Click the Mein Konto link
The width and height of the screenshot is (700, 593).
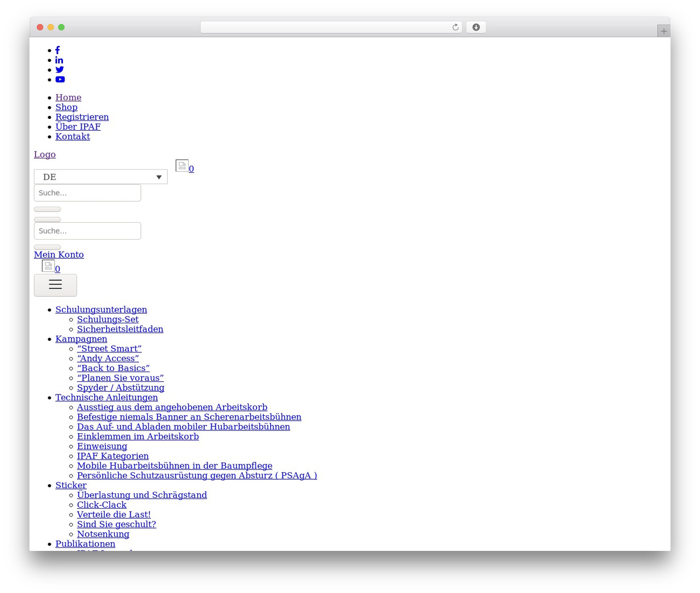click(x=59, y=255)
